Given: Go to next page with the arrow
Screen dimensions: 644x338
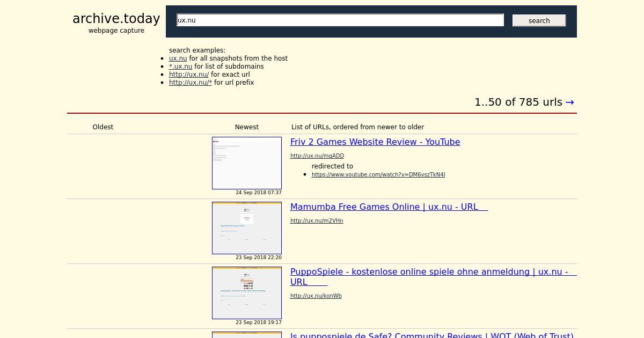Looking at the screenshot, I should pos(570,102).
